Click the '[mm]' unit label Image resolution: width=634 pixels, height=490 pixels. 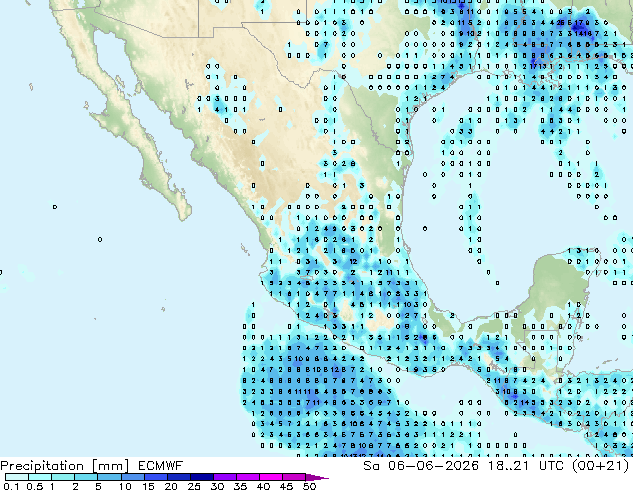(x=110, y=466)
